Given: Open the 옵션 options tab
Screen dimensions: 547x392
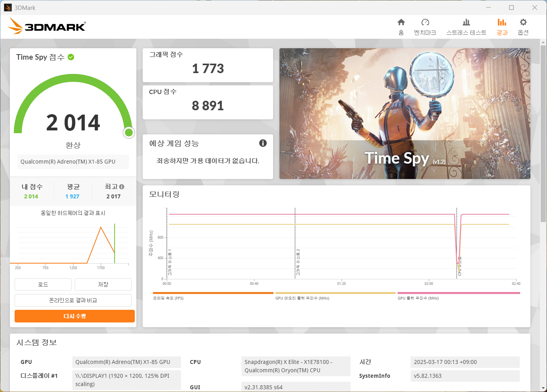Looking at the screenshot, I should click(x=523, y=27).
